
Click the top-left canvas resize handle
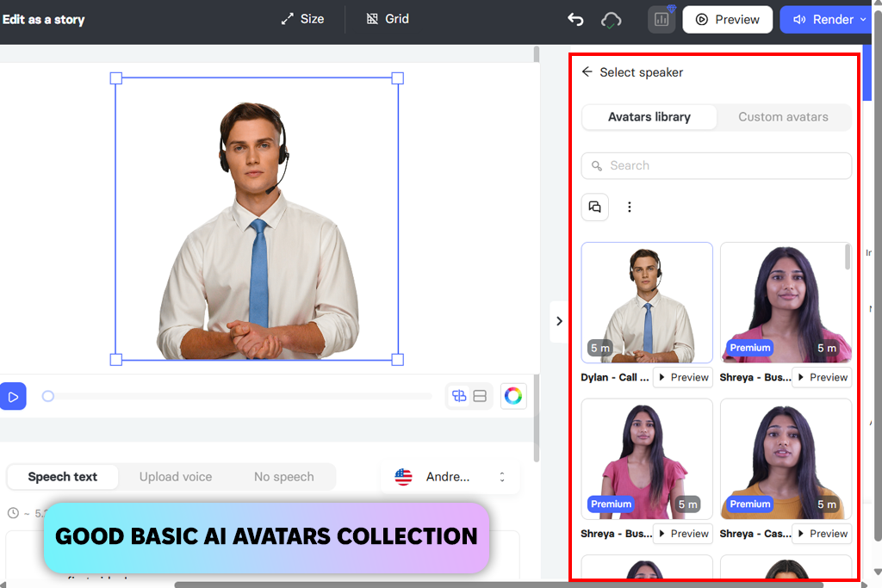(116, 78)
